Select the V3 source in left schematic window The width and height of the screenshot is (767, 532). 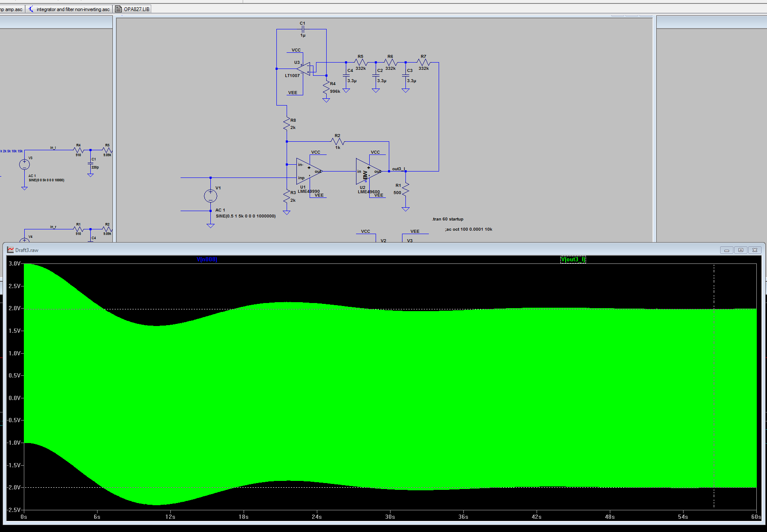coord(24,164)
